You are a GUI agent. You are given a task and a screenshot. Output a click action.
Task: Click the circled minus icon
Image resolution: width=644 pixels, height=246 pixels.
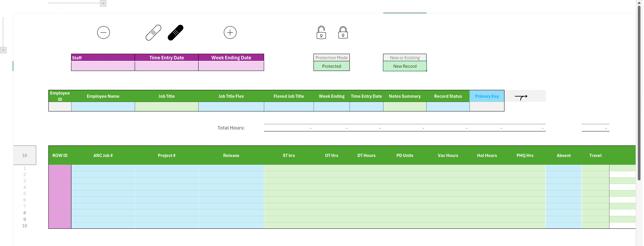(x=103, y=32)
